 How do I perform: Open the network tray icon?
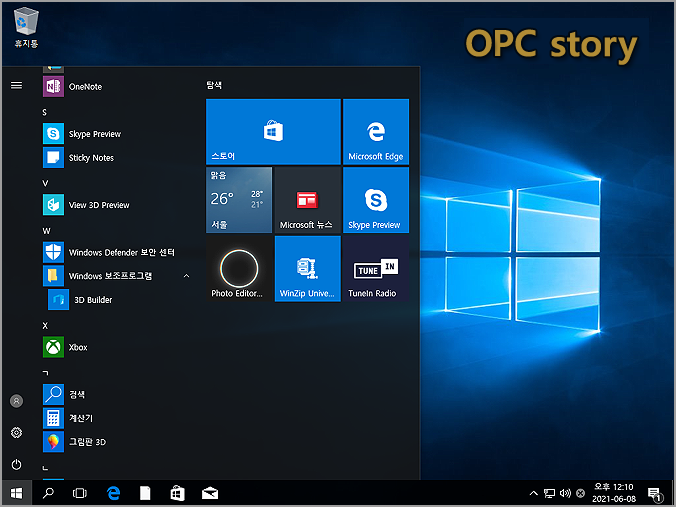tap(549, 493)
